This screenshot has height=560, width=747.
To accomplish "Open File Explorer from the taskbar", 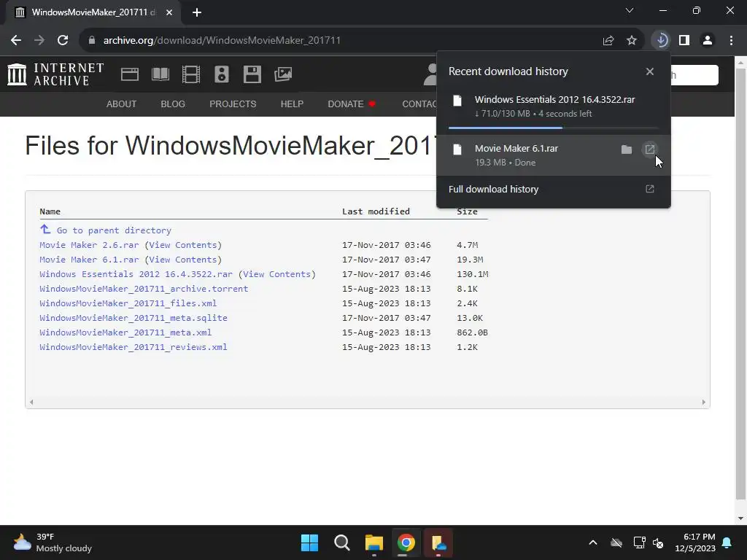I will [374, 542].
